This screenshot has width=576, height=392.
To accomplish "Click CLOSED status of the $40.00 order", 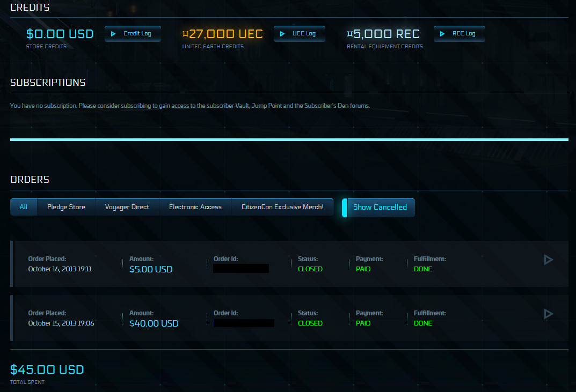I will coord(310,323).
